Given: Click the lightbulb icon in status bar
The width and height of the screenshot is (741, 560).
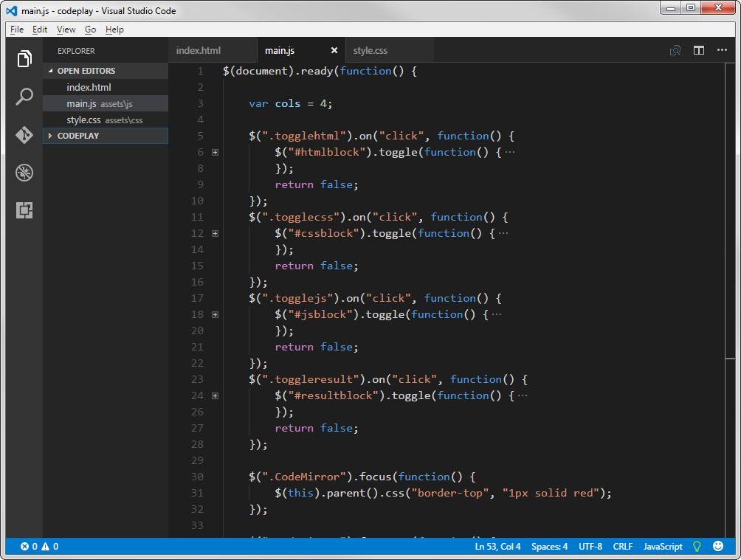Looking at the screenshot, I should [x=696, y=547].
